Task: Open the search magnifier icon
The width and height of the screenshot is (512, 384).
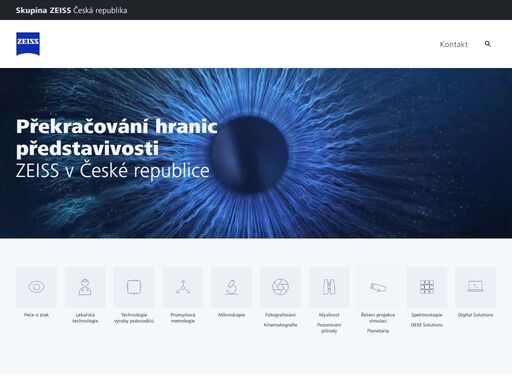Action: 488,44
